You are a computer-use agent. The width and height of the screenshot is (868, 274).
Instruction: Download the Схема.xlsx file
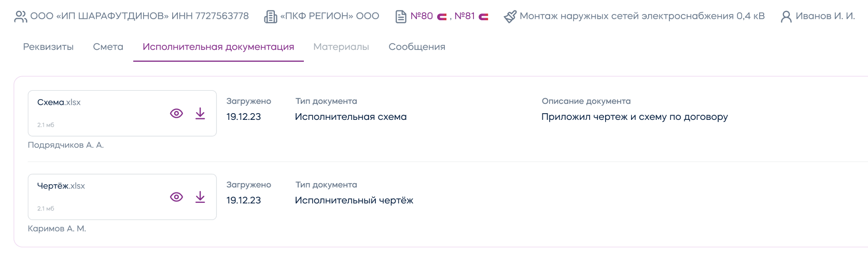pos(200,114)
